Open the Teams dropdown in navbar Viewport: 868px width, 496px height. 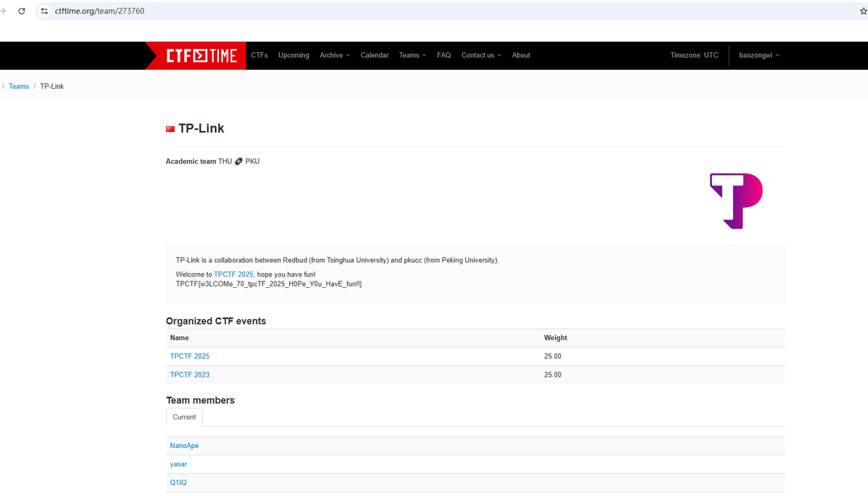click(x=412, y=56)
